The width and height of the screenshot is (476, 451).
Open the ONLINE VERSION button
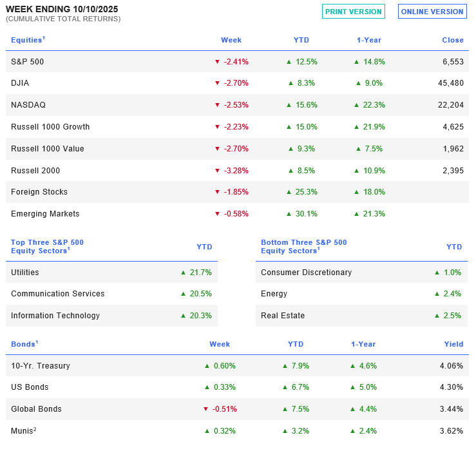pyautogui.click(x=432, y=12)
